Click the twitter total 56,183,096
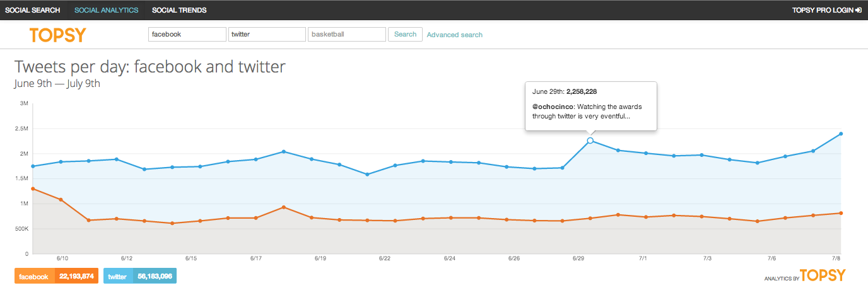 point(155,277)
